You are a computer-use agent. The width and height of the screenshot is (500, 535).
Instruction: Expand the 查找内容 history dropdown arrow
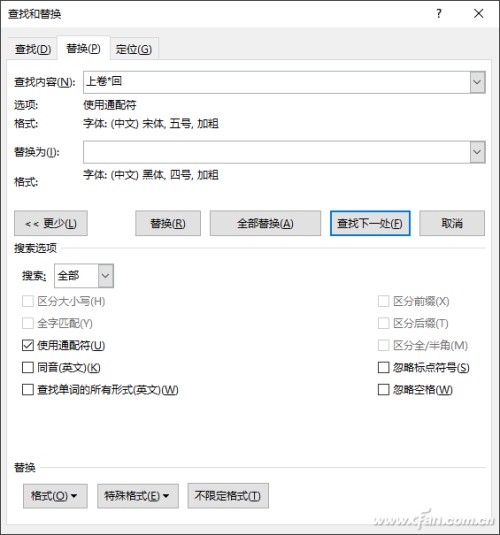tap(477, 82)
